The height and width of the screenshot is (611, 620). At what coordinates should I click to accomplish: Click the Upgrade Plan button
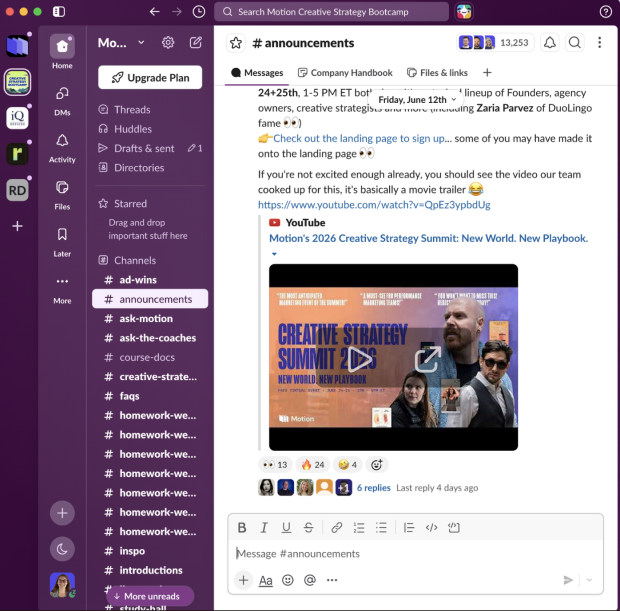coord(150,78)
